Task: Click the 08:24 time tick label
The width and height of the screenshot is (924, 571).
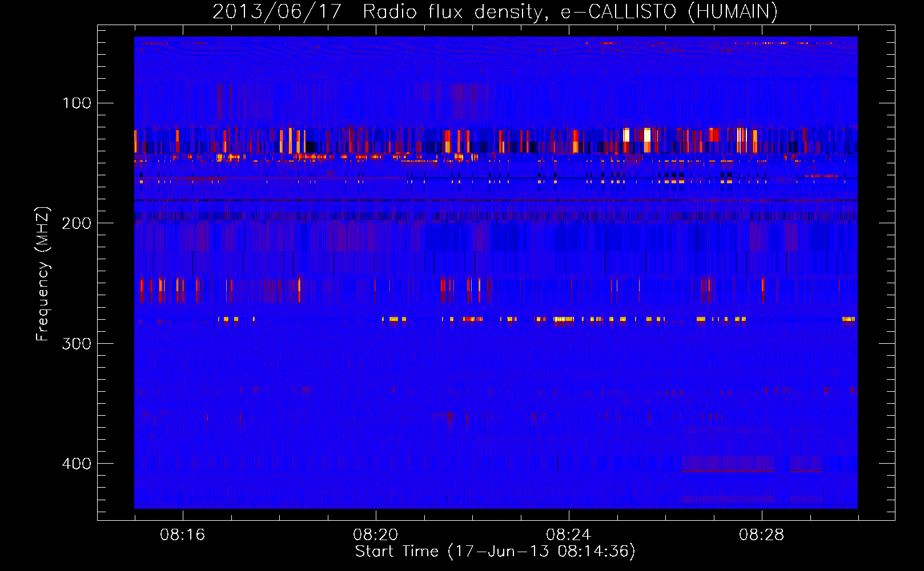Action: pos(569,534)
